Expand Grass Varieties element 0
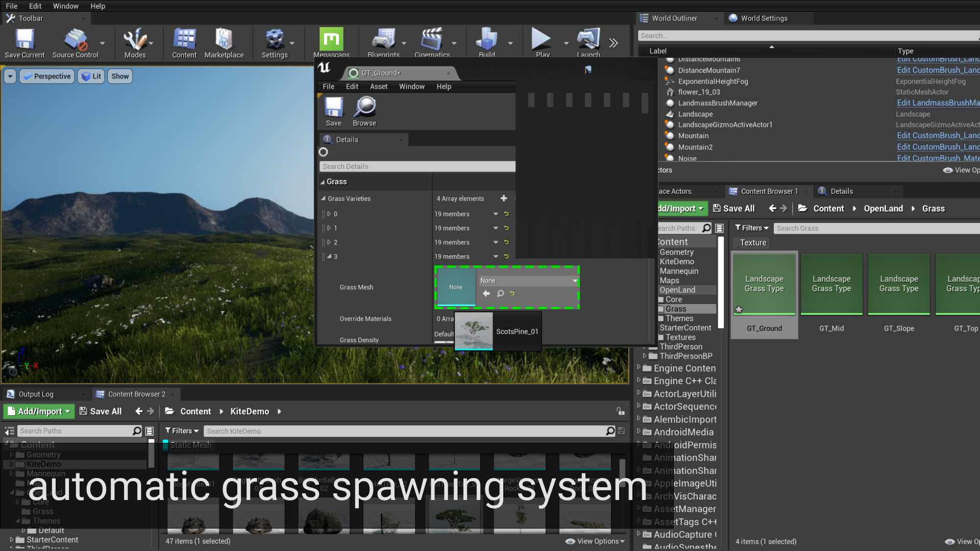The width and height of the screenshot is (980, 551). pos(329,214)
